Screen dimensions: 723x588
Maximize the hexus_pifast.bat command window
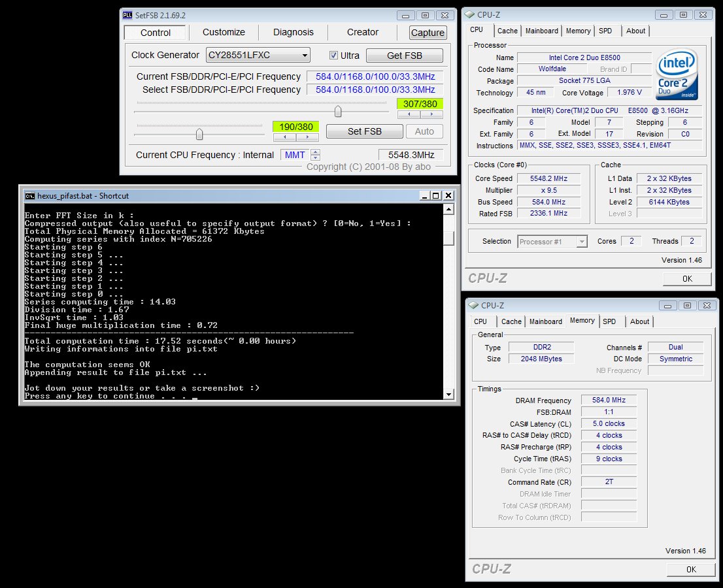click(435, 196)
